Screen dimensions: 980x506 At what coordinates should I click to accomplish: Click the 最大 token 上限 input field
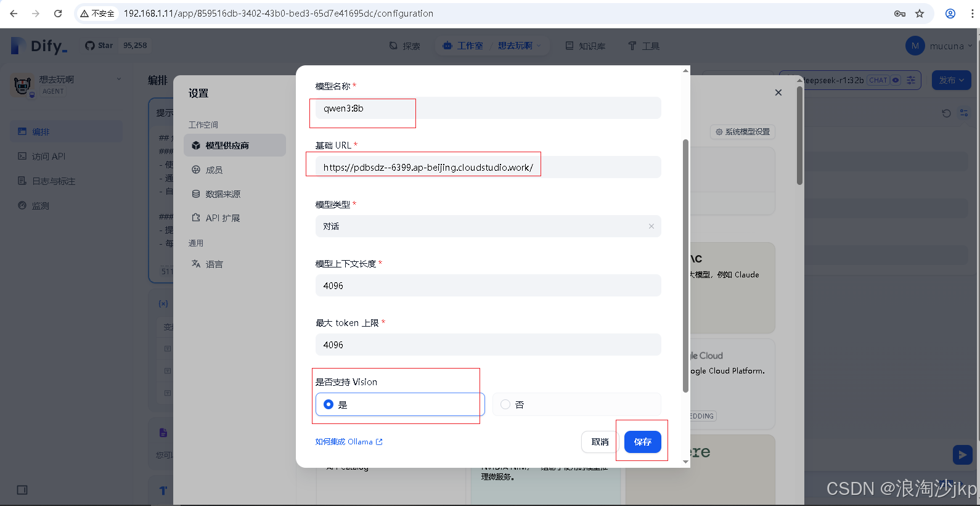[488, 345]
